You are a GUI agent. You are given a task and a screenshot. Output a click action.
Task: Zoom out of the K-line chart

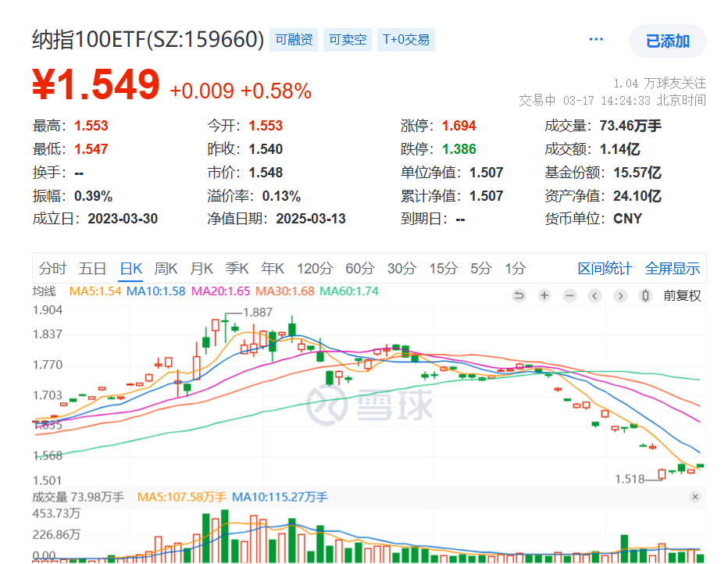coord(569,297)
